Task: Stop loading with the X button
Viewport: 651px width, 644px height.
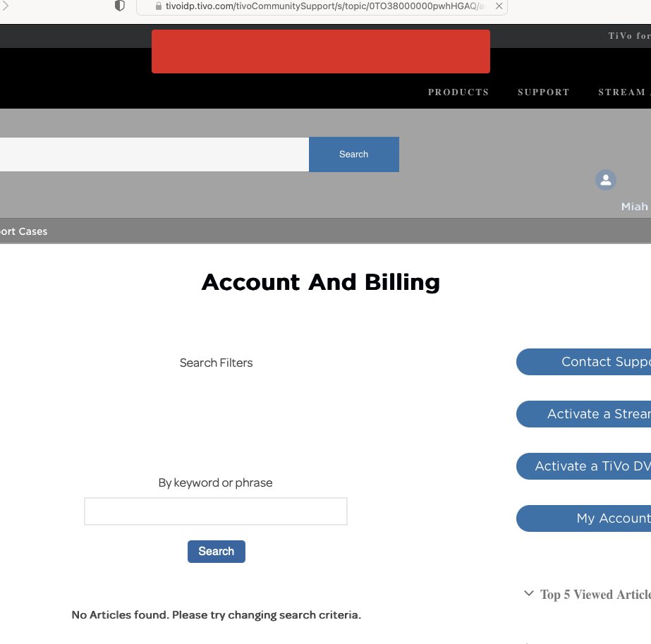Action: pos(499,6)
